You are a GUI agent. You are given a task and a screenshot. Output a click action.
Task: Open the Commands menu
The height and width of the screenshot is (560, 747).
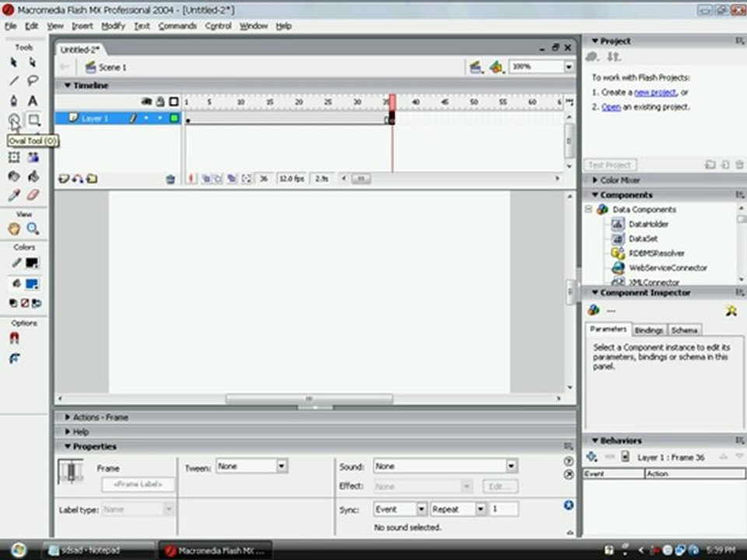(x=177, y=26)
